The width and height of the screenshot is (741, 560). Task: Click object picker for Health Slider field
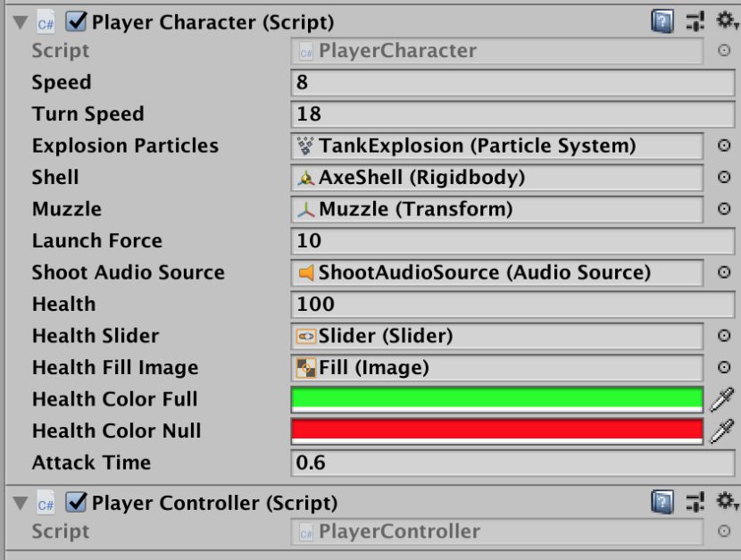(724, 336)
